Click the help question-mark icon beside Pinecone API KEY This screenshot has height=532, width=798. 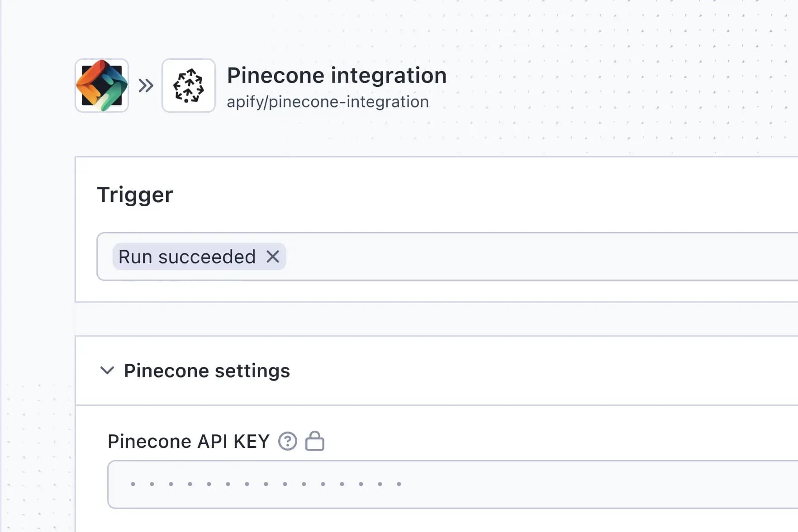[x=288, y=441]
